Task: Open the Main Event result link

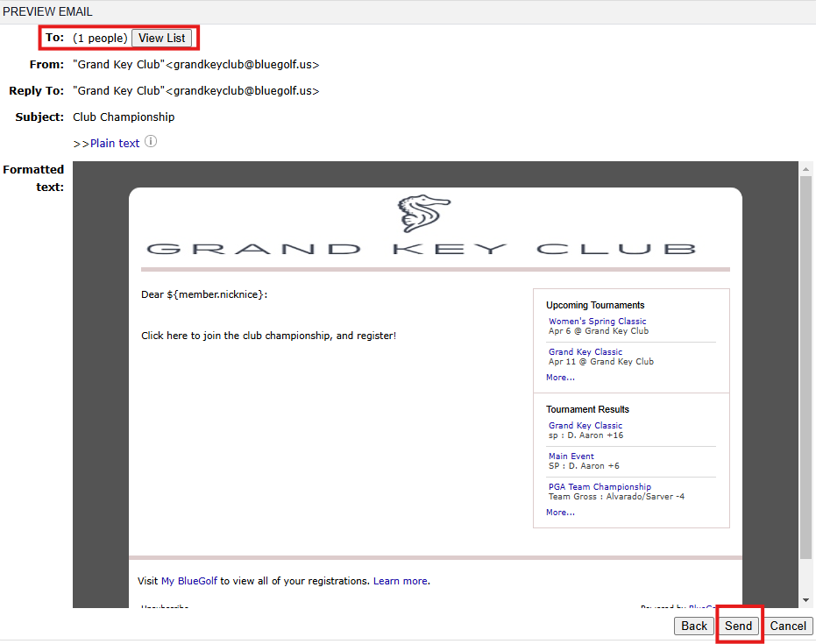Action: (x=571, y=456)
